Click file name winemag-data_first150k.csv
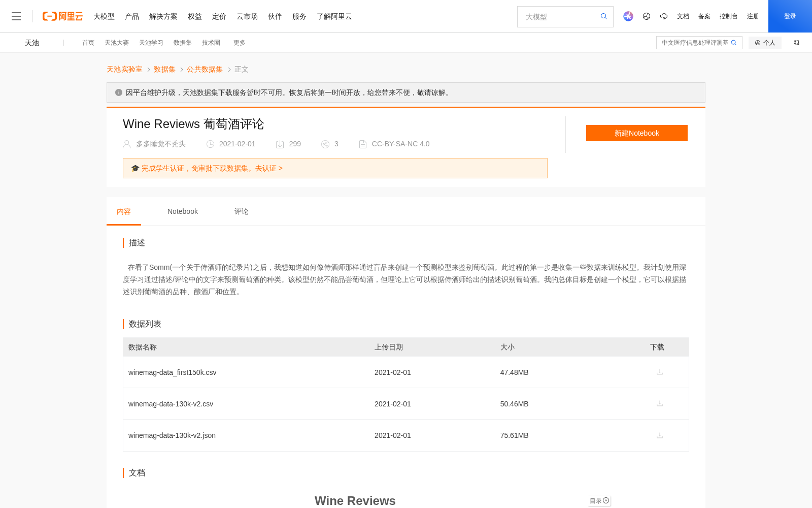812x508 pixels. (173, 372)
